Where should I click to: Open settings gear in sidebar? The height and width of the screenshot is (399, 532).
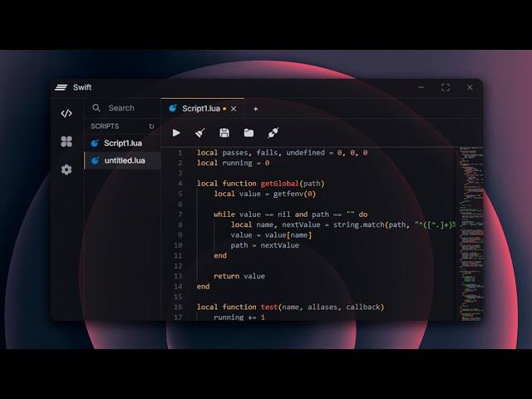click(66, 170)
